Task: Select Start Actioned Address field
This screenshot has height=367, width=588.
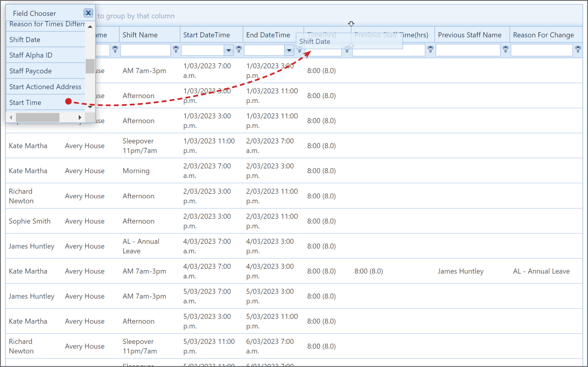Action: (46, 87)
